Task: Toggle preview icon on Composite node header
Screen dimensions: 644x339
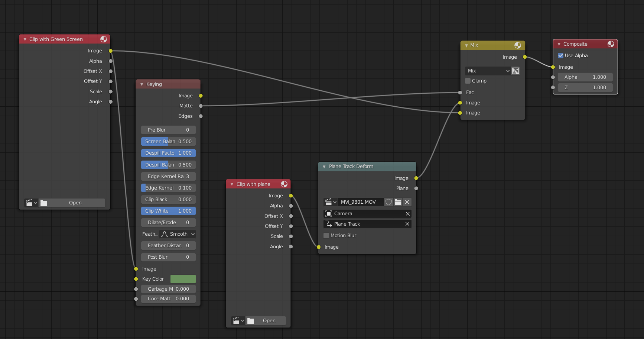Action: point(611,44)
